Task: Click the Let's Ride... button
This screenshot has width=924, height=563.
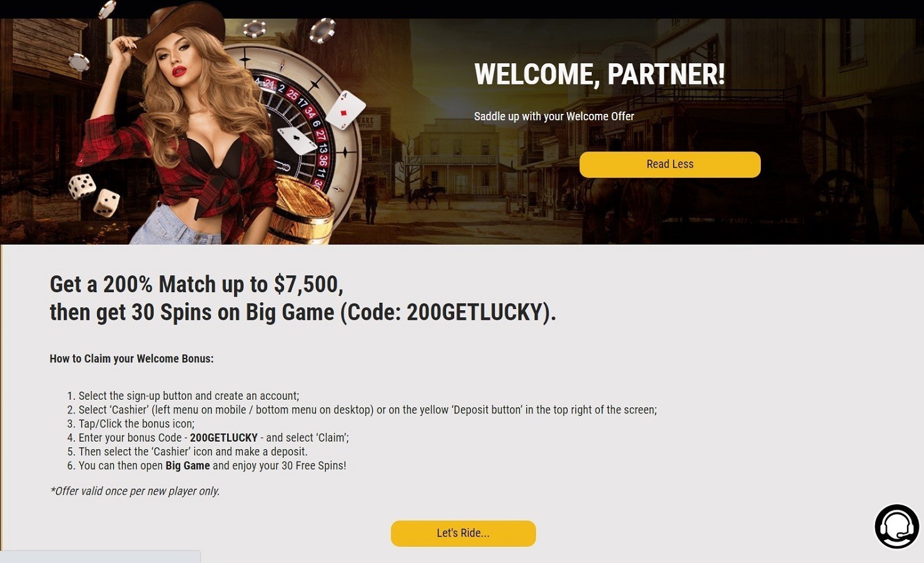Action: [x=464, y=534]
